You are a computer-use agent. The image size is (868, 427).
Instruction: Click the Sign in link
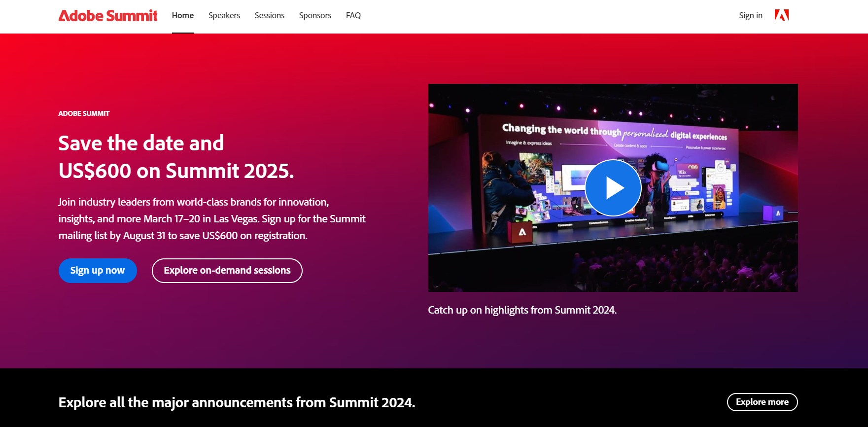pos(751,16)
